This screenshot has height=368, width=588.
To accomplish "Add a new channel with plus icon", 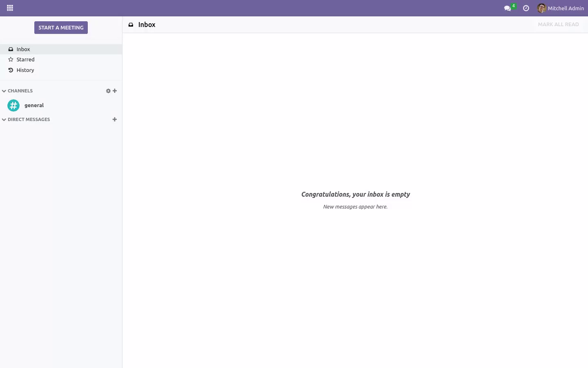I will 115,91.
